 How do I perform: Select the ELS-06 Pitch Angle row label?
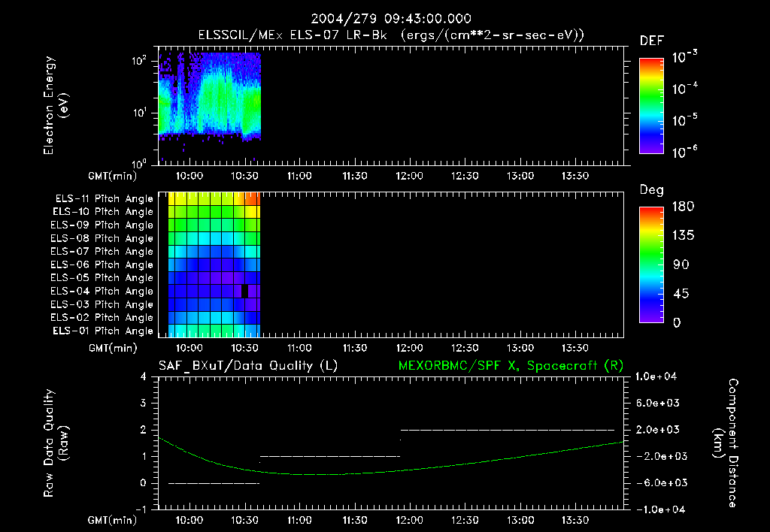coord(102,265)
